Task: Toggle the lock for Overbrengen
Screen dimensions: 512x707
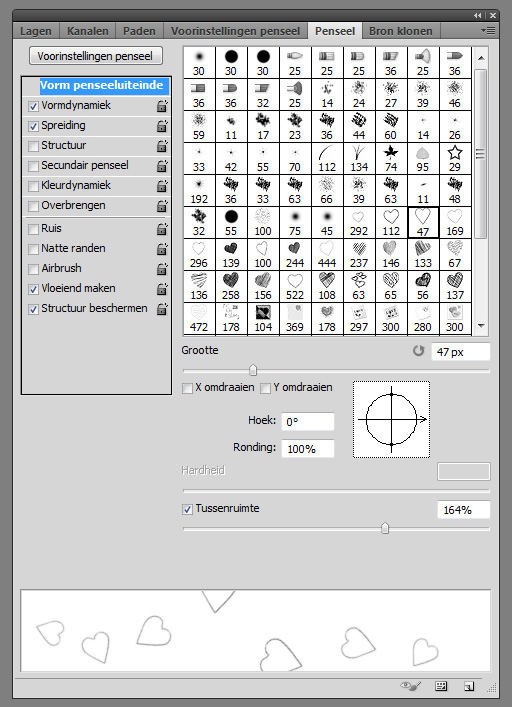Action: 162,206
